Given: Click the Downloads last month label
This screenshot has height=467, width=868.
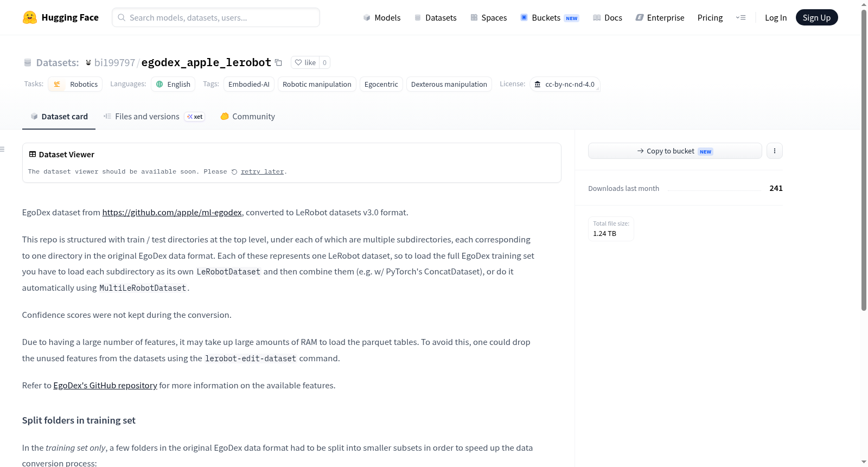Looking at the screenshot, I should point(624,189).
